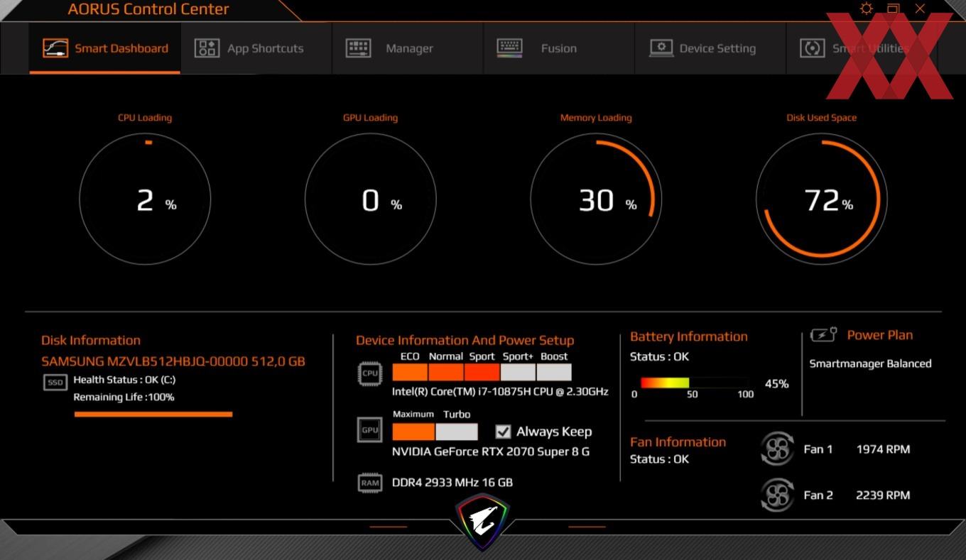The image size is (966, 560).
Task: Set CPU power mode to Boost
Action: coord(554,372)
